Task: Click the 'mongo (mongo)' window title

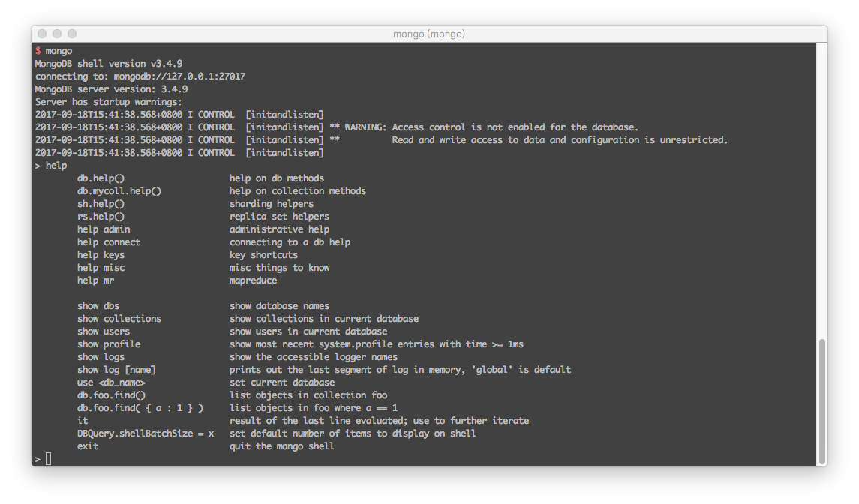Action: click(x=429, y=34)
